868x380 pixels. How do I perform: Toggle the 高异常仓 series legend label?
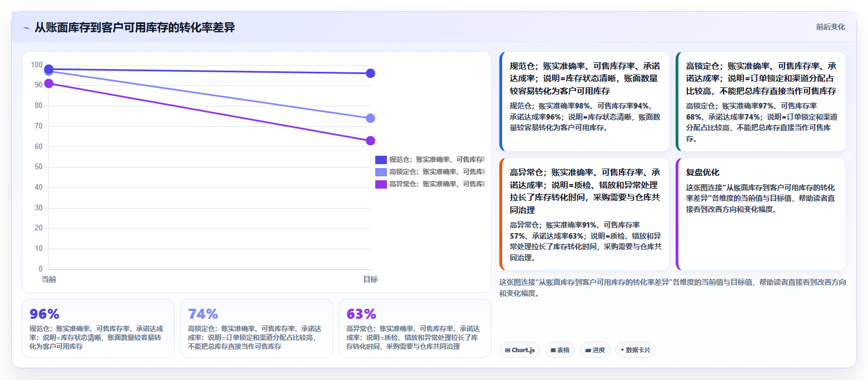[437, 184]
